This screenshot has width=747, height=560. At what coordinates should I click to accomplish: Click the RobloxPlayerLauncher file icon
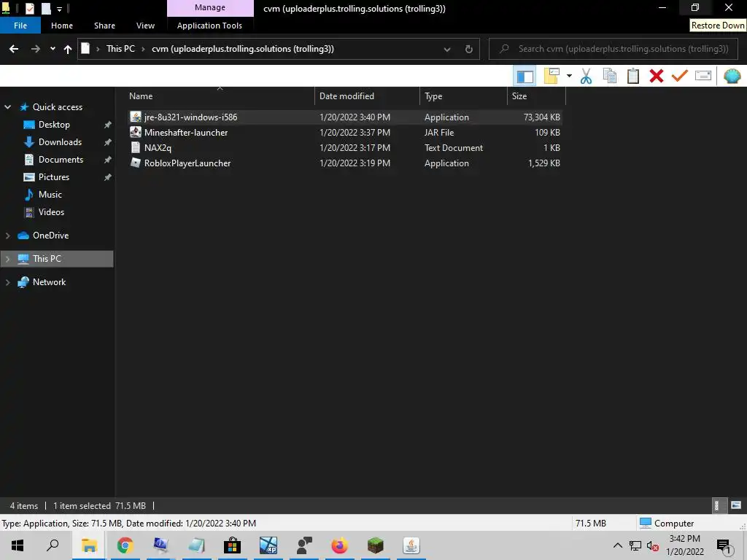136,163
